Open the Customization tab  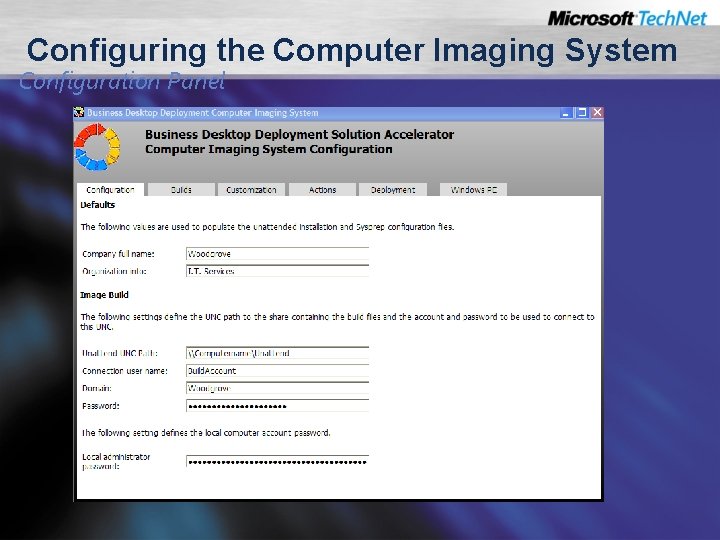point(251,190)
